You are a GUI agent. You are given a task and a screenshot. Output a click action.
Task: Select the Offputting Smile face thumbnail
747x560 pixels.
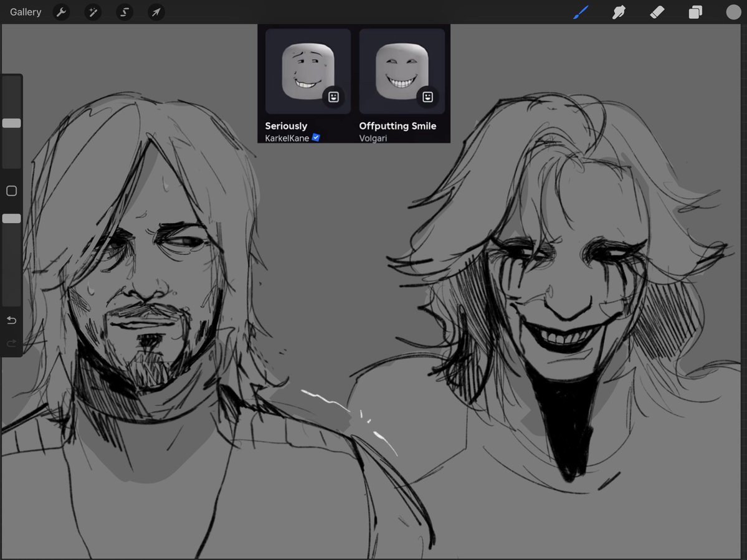click(x=402, y=72)
